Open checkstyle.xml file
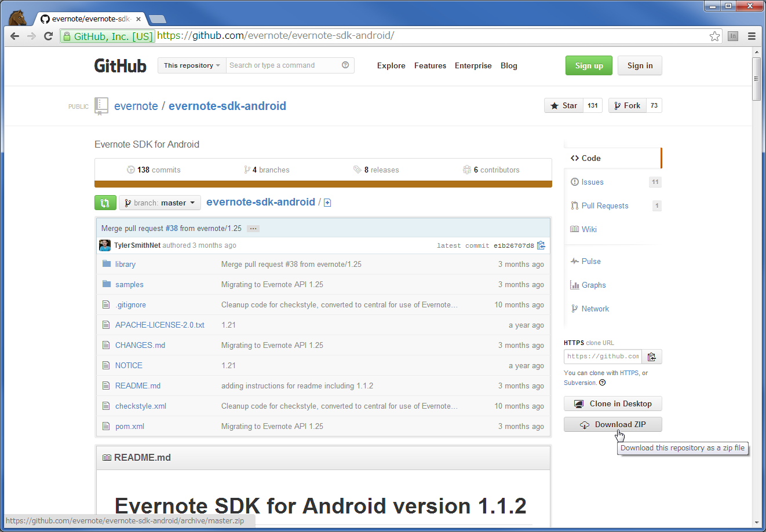766x532 pixels. coord(141,406)
